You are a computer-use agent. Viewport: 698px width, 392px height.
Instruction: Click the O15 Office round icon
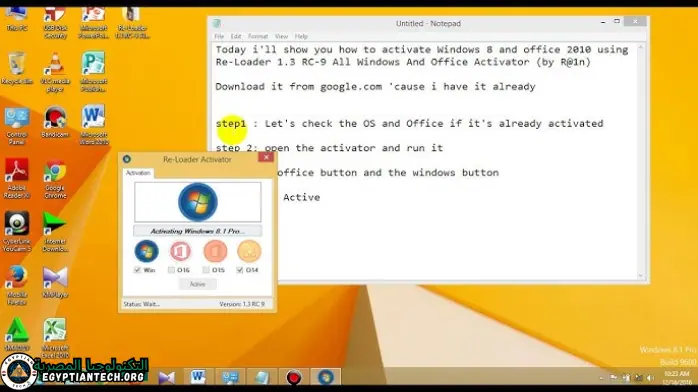[215, 251]
